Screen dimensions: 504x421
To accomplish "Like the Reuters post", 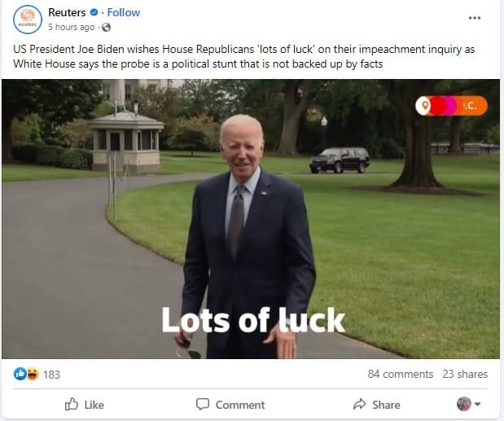I will click(x=85, y=405).
